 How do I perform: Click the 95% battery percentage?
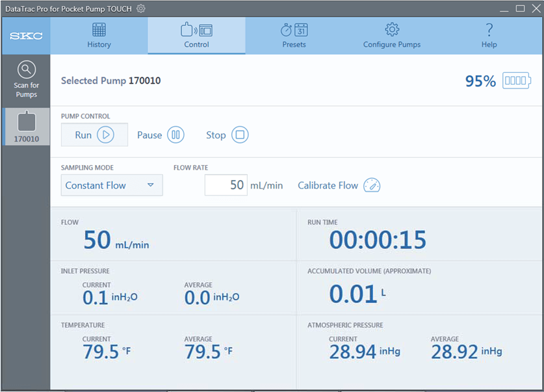[480, 81]
